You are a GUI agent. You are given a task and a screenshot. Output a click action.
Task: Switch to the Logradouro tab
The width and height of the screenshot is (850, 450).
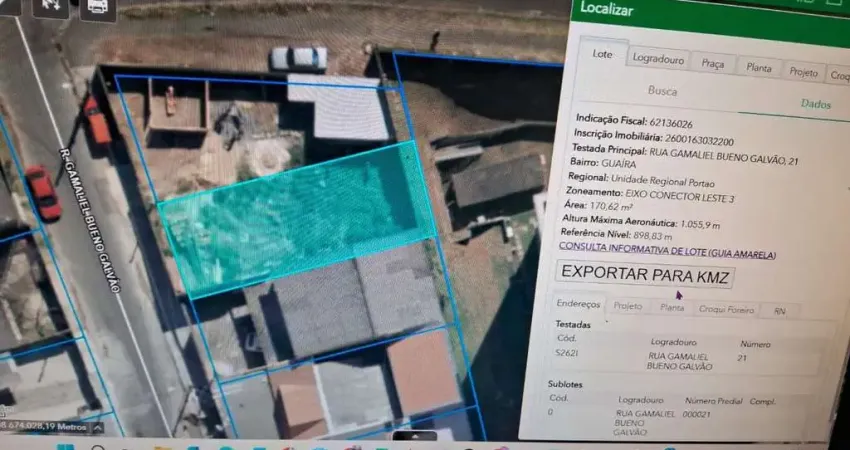[658, 59]
